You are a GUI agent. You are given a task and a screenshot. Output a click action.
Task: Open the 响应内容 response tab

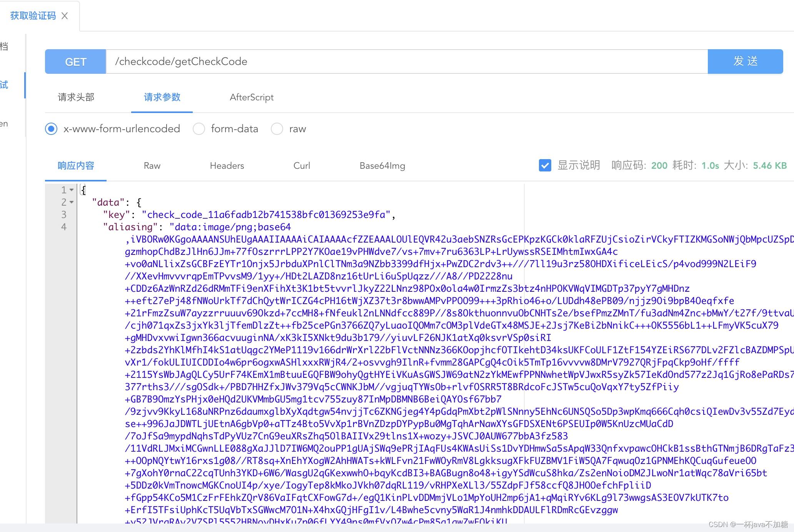[x=76, y=166]
